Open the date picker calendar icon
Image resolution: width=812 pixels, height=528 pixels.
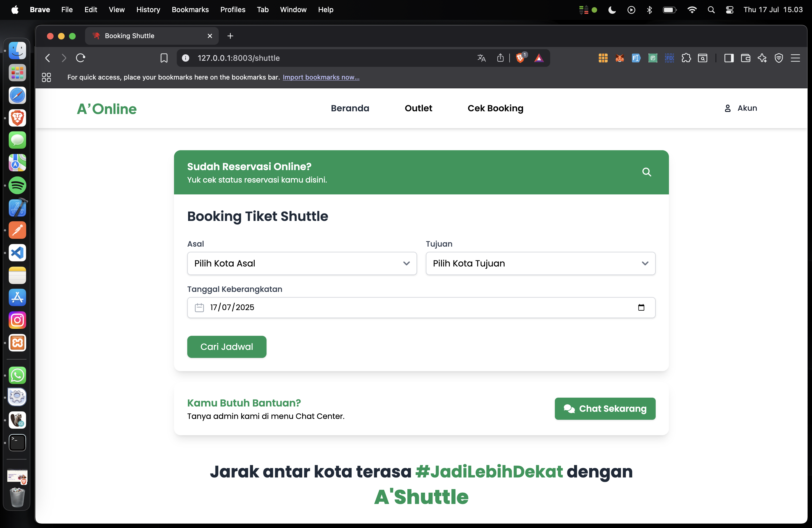pyautogui.click(x=641, y=307)
